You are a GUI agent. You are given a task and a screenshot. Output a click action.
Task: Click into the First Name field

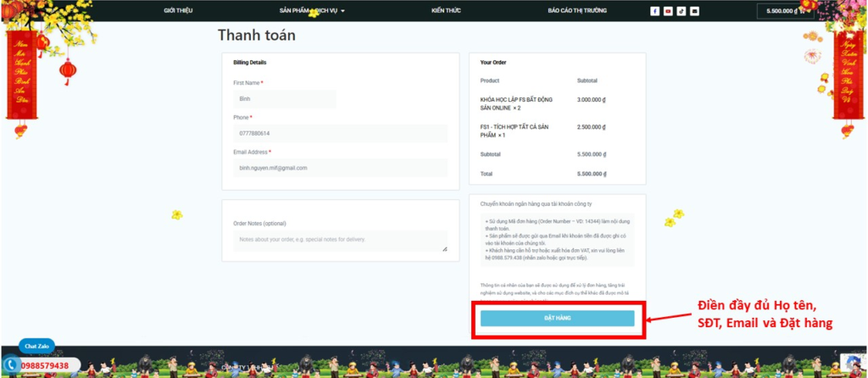[x=284, y=99]
